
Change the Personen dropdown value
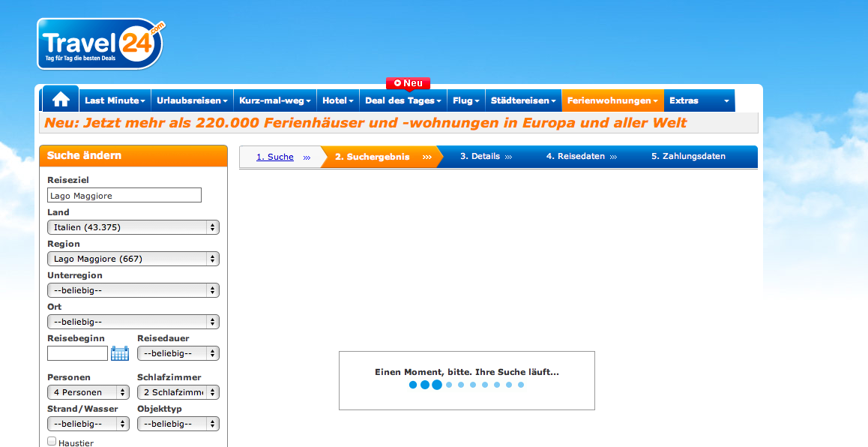click(88, 392)
